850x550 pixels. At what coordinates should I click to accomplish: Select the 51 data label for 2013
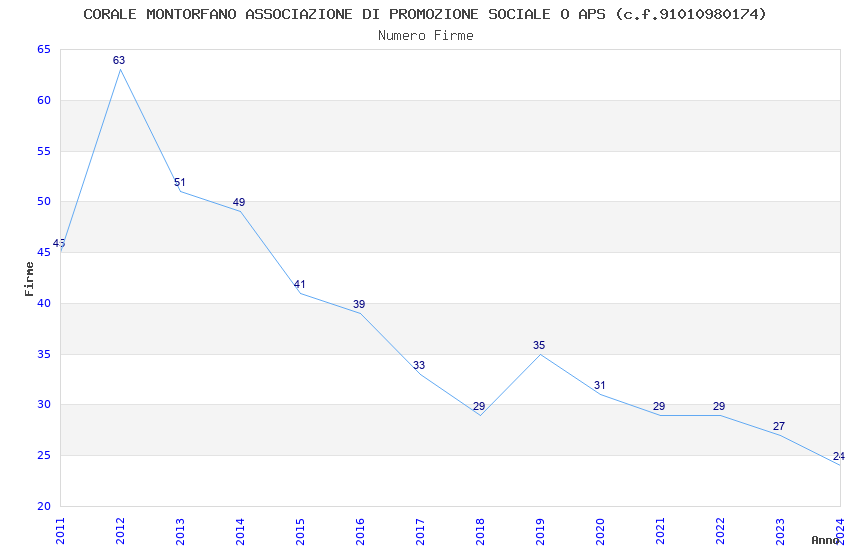tap(179, 182)
